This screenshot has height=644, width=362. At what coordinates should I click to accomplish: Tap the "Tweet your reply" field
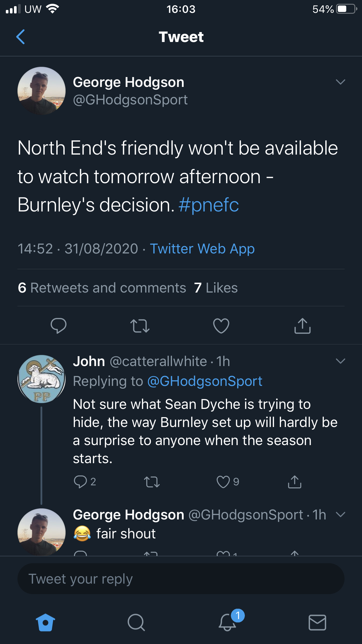(x=181, y=579)
